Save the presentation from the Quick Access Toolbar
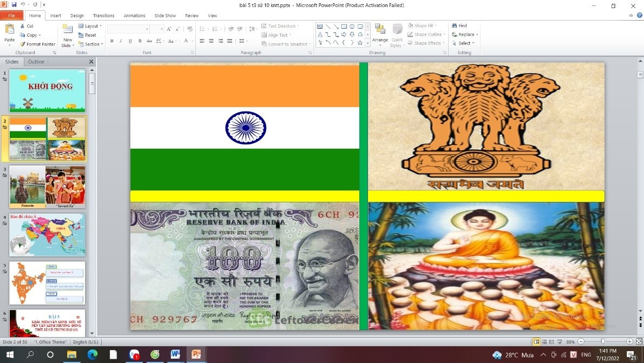644x363 pixels. pyautogui.click(x=15, y=4)
